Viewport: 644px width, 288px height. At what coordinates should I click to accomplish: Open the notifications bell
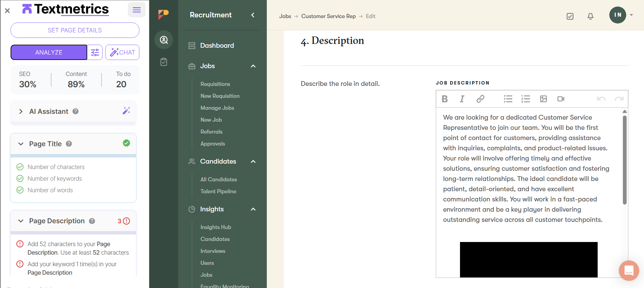[x=591, y=16]
